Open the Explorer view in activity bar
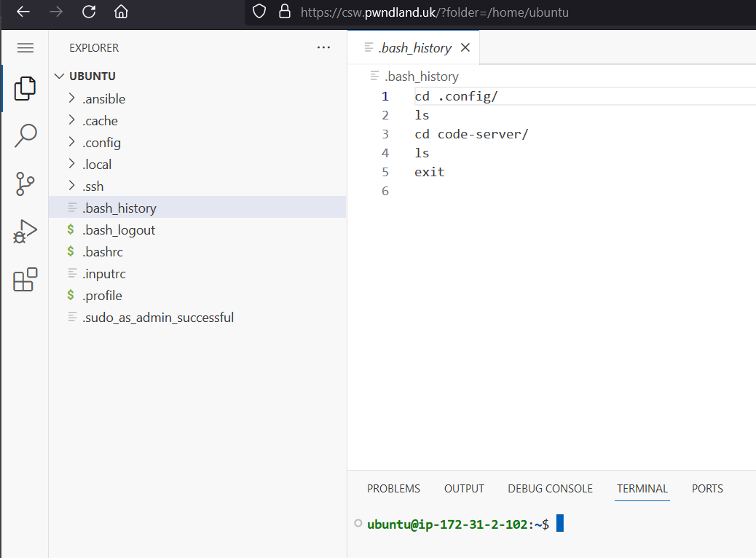The height and width of the screenshot is (558, 756). click(x=25, y=88)
